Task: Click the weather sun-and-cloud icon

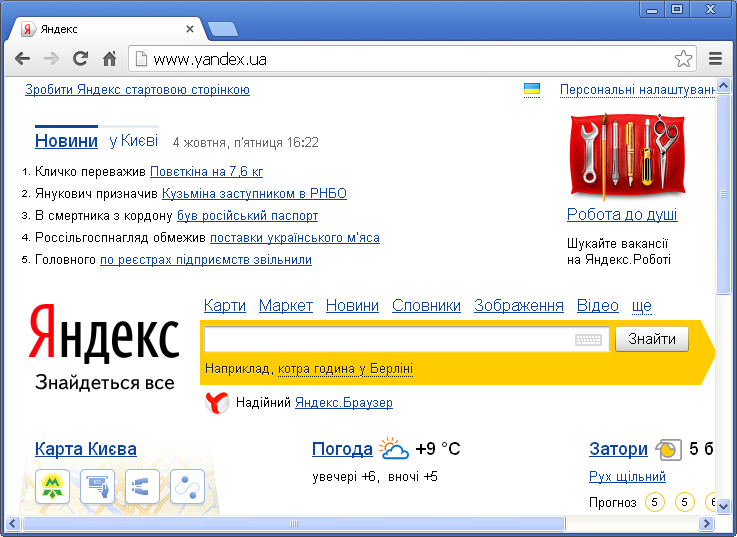Action: [394, 449]
